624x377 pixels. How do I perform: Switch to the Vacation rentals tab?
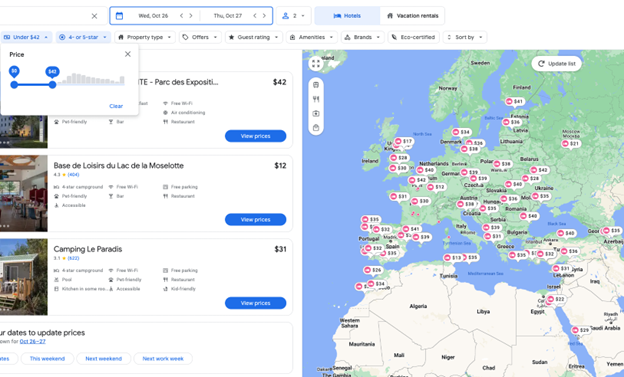pos(412,16)
